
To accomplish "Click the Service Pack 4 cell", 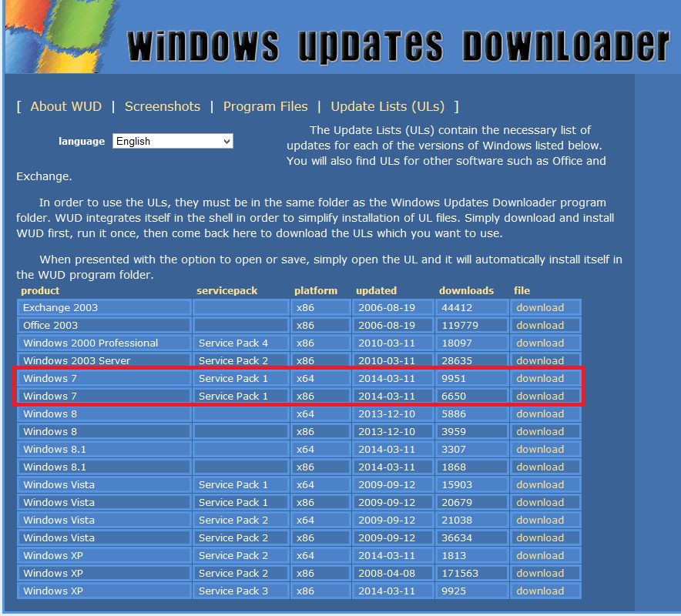I will [241, 343].
